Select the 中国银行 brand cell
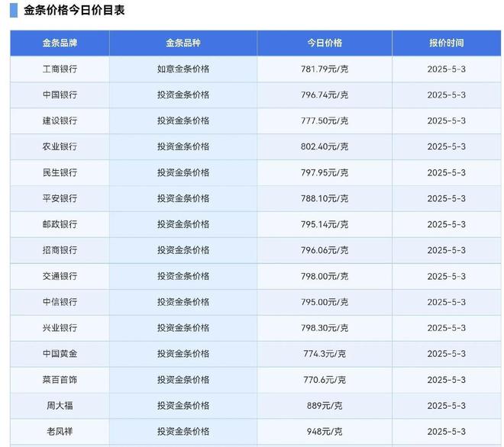This screenshot has width=504, height=447. click(x=60, y=95)
